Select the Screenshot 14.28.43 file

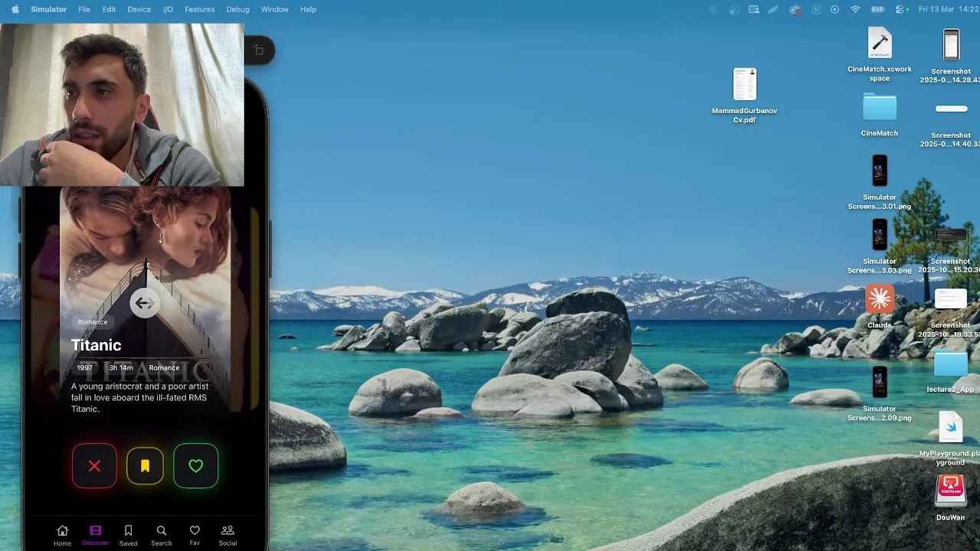click(951, 56)
